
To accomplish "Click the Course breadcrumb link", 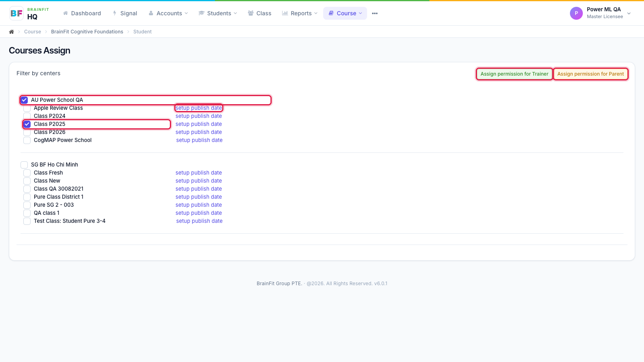I will pyautogui.click(x=33, y=32).
